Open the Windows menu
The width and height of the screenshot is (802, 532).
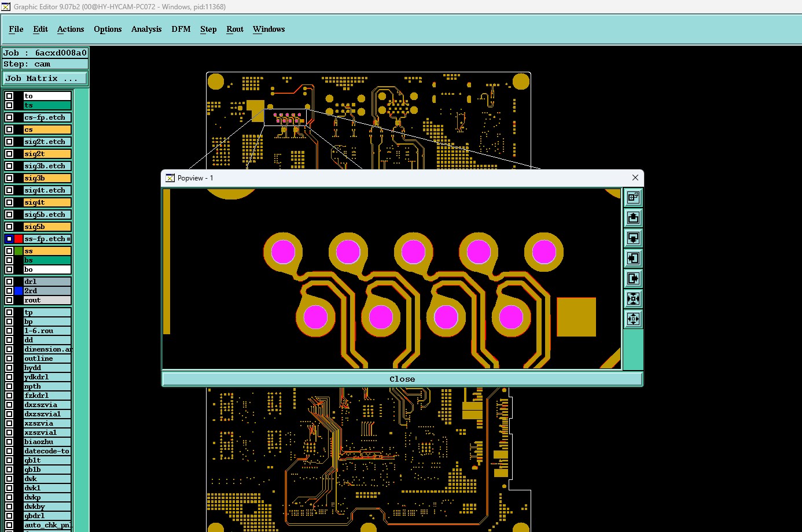[x=269, y=29]
